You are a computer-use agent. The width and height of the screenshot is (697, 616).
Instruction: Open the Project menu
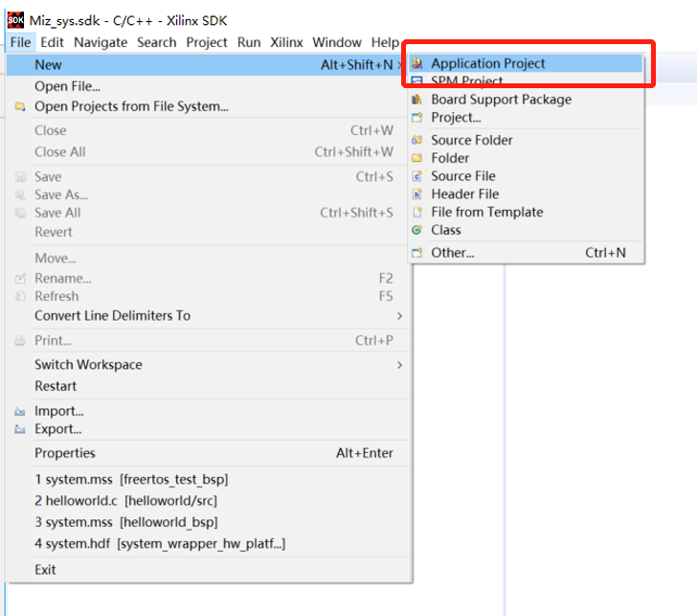point(207,42)
